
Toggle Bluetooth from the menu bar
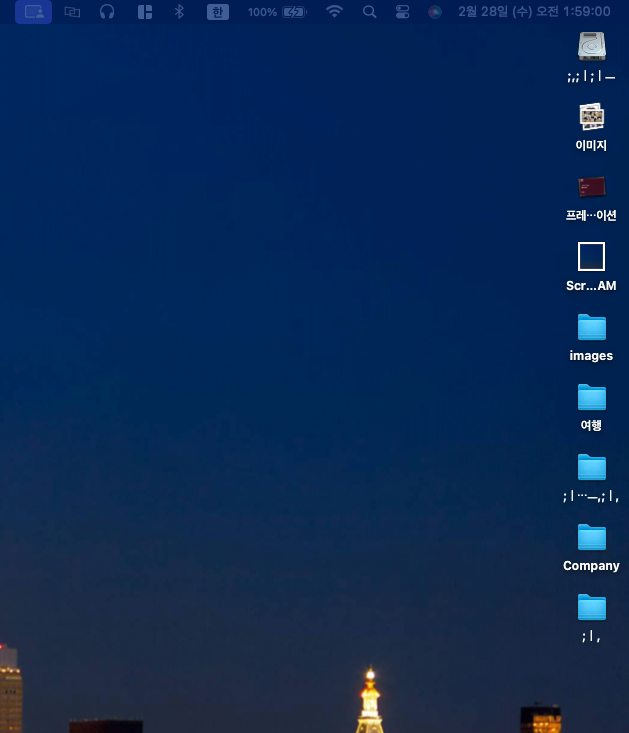tap(180, 12)
